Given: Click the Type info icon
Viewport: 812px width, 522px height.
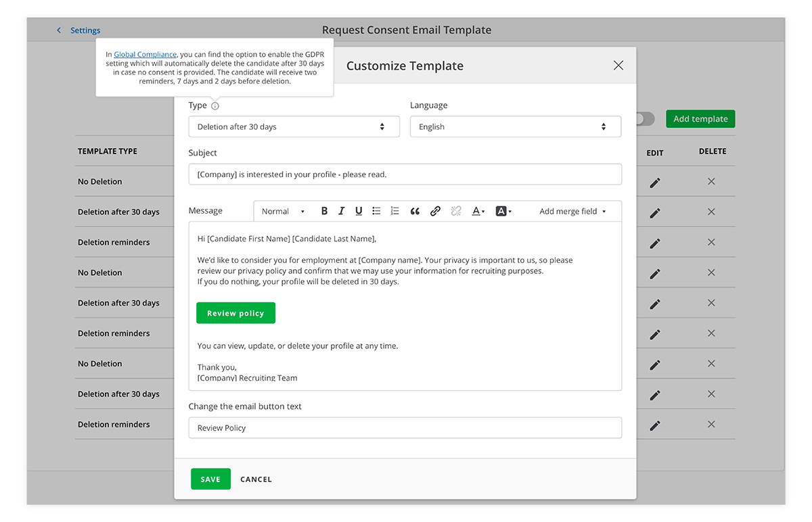Looking at the screenshot, I should [x=215, y=106].
